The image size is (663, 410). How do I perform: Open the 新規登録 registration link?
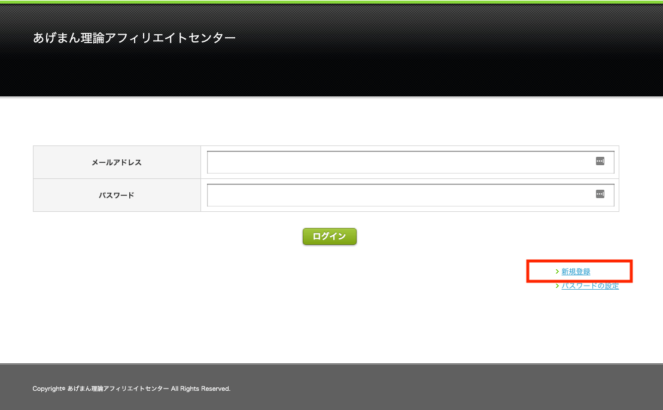[x=575, y=271]
